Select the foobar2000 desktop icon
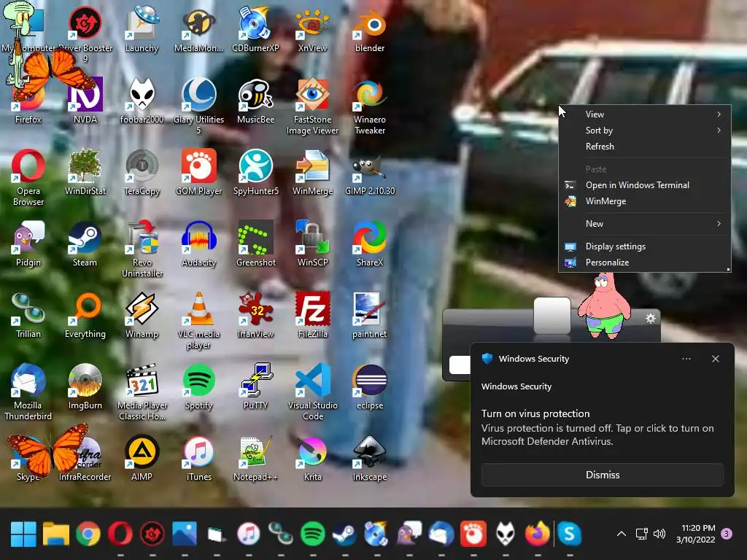747x560 pixels. (x=142, y=100)
